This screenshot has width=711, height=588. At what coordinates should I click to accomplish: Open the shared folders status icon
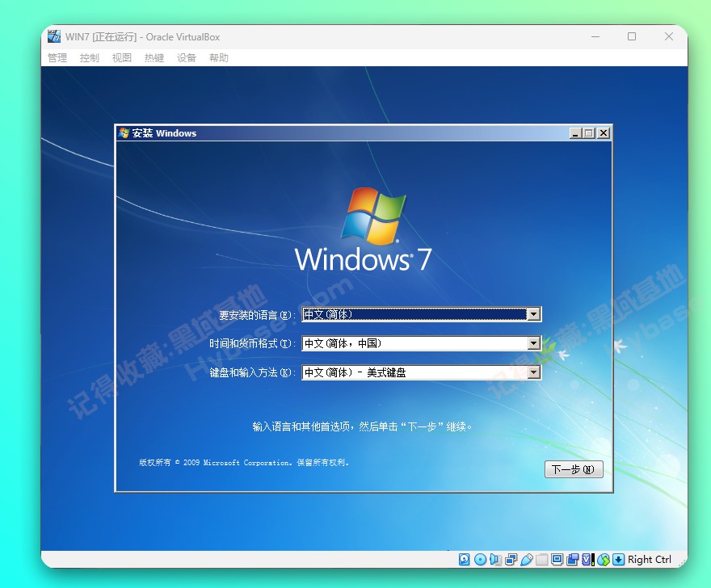pyautogui.click(x=542, y=559)
